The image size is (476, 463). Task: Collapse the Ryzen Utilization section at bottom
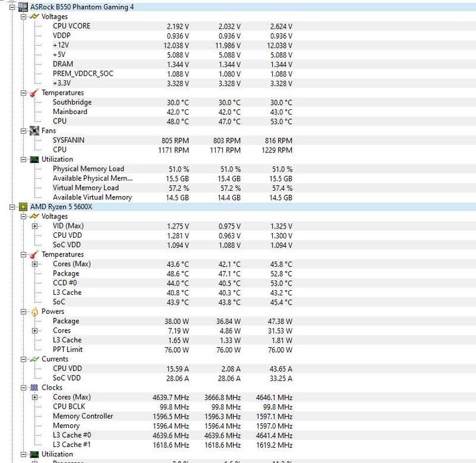click(23, 454)
